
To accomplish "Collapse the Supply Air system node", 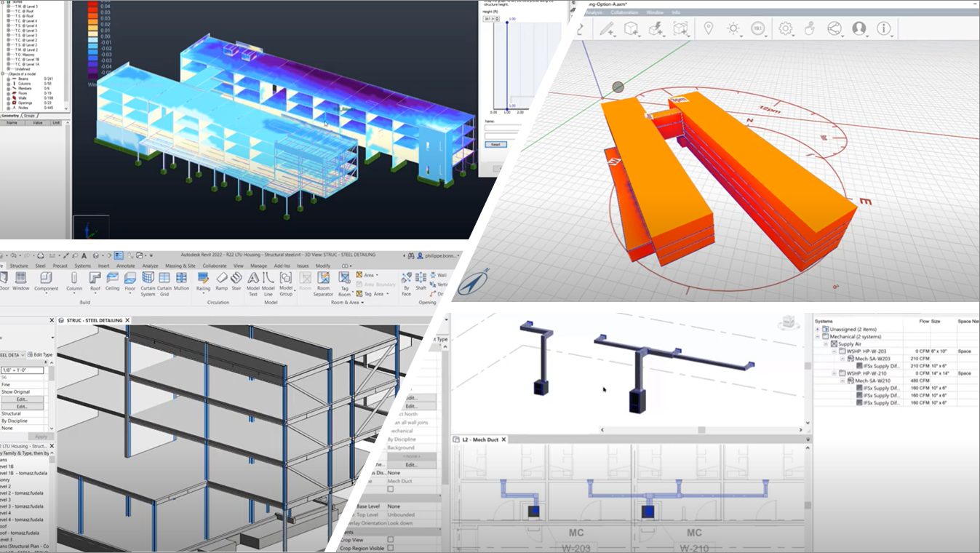I will coord(826,343).
